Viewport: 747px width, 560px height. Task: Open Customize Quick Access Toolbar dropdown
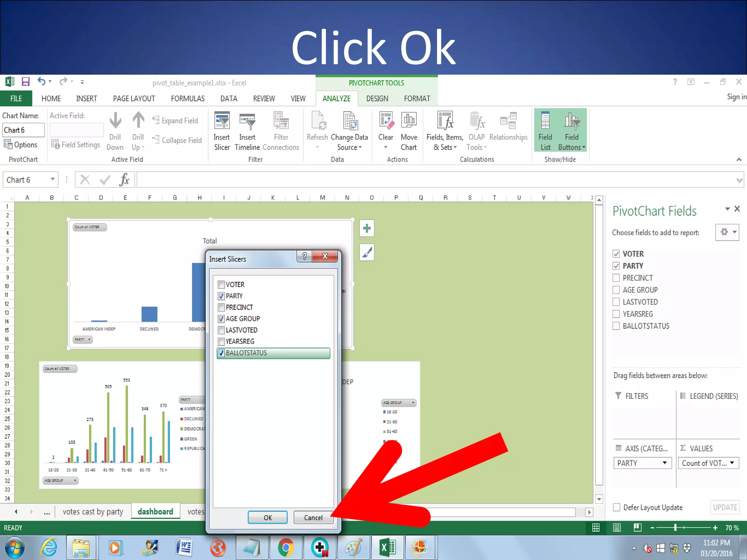click(82, 82)
